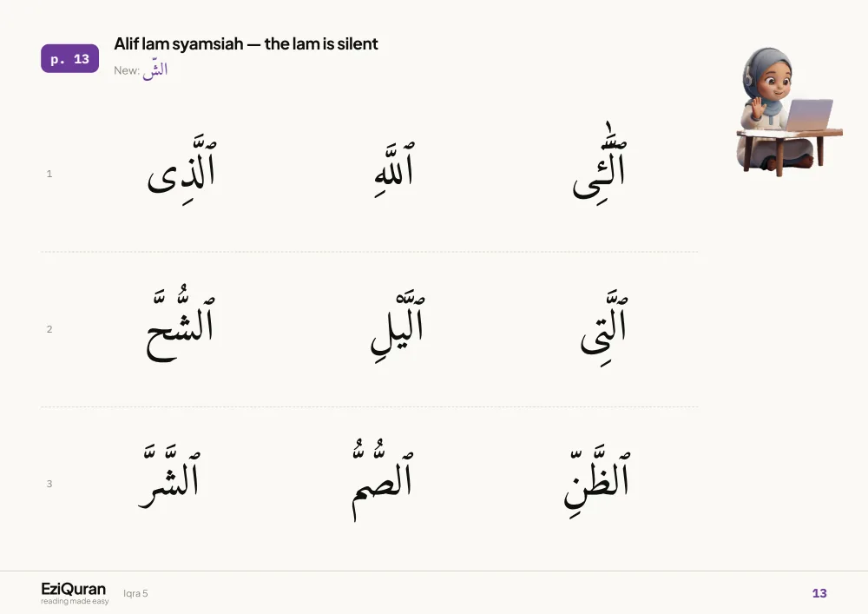Click the Iqra 5 footer label

tap(135, 593)
